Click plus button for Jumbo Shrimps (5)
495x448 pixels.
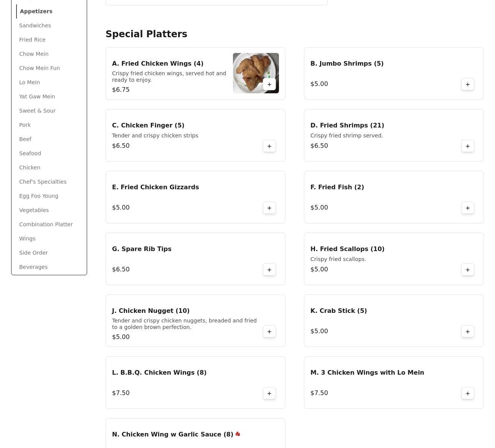point(467,84)
